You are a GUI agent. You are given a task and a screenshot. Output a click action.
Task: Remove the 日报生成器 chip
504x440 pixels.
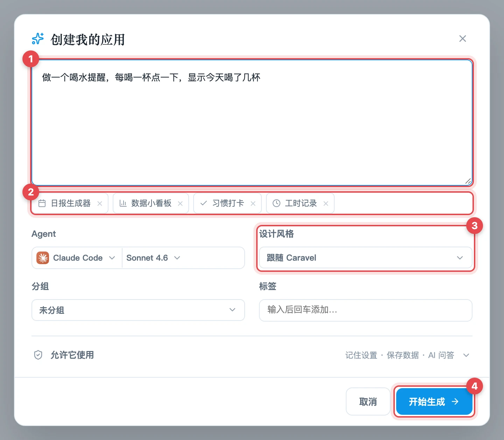[100, 204]
